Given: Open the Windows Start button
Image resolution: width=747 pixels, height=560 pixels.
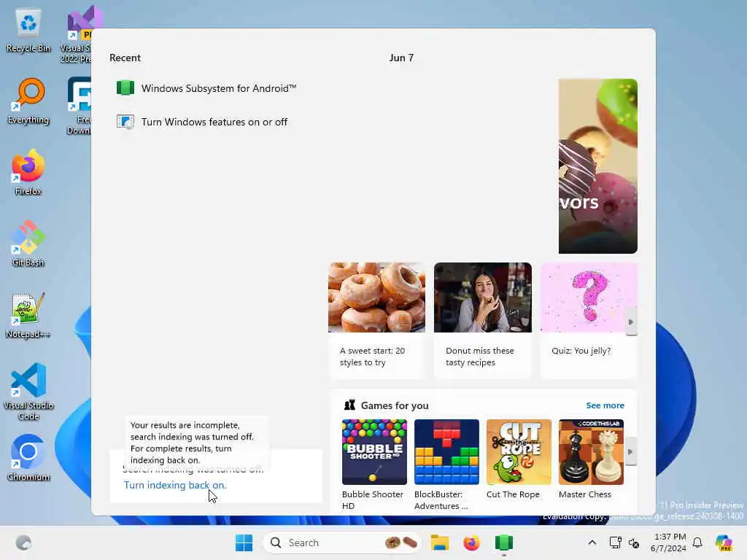Looking at the screenshot, I should coord(244,542).
